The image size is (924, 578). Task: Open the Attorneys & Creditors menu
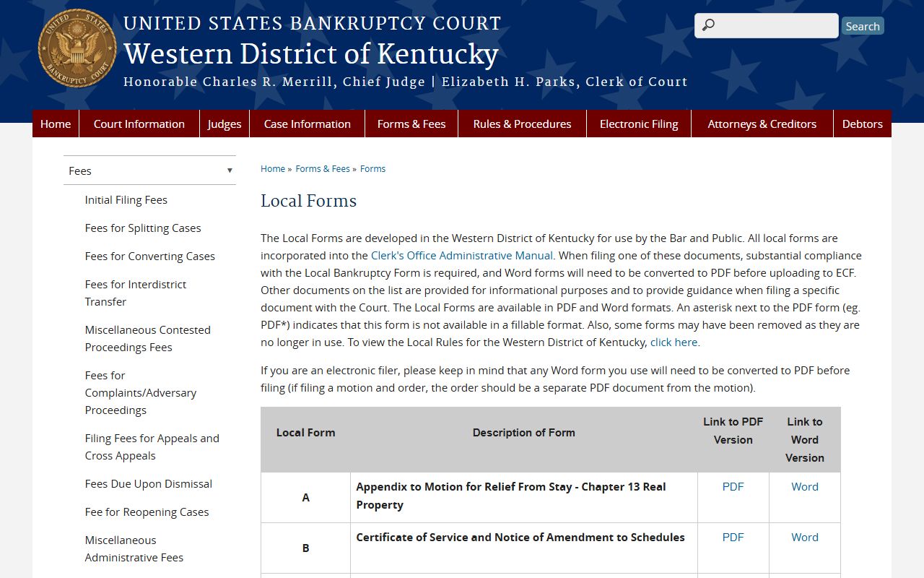tap(762, 124)
